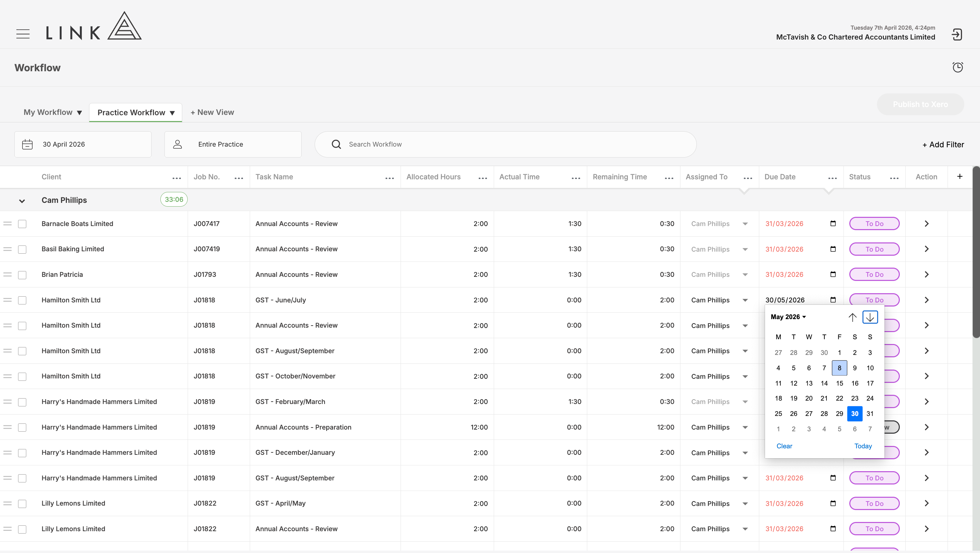
Task: Tick Harry's Hammers Annual Accounts Preparation checkbox
Action: coord(23,428)
